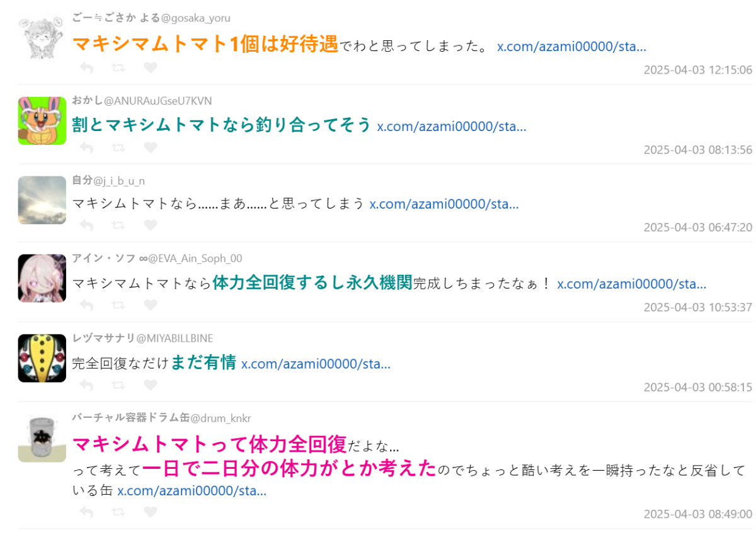The width and height of the screenshot is (756, 535).
Task: Open x.com link in j_i_b_u_n's tweet
Action: click(x=444, y=204)
